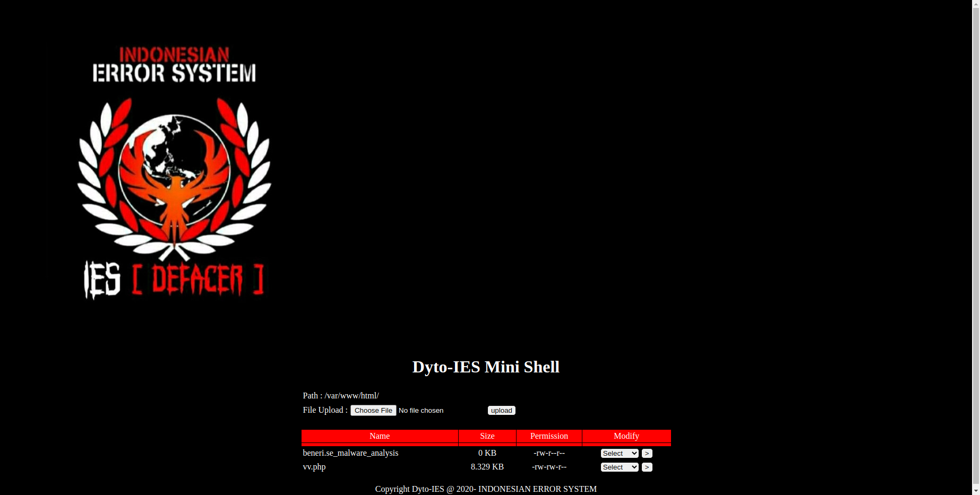Open Select dropdown for beneri.se_malware_analysis
This screenshot has height=495, width=980.
(620, 454)
